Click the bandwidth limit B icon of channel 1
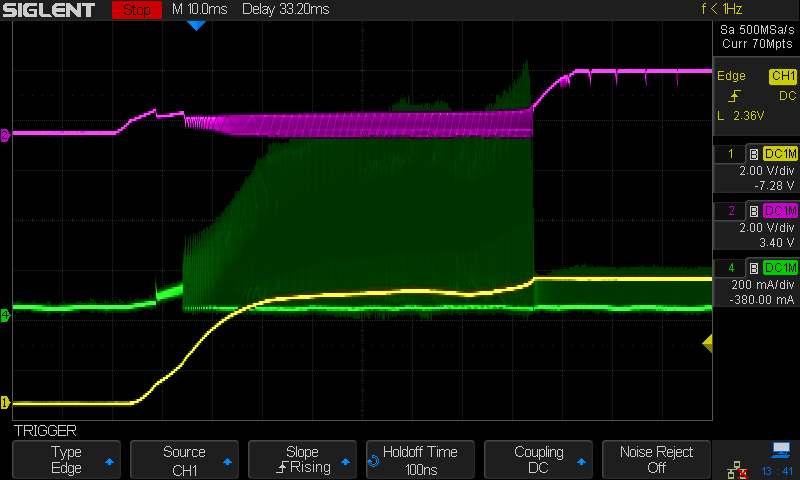The width and height of the screenshot is (800, 480). 754,154
